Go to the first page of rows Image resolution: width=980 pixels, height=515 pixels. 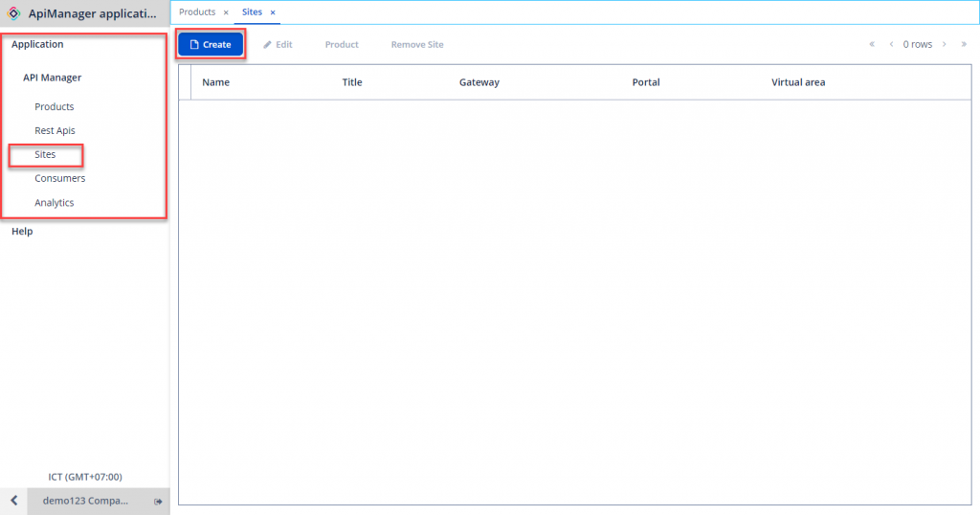[x=872, y=44]
